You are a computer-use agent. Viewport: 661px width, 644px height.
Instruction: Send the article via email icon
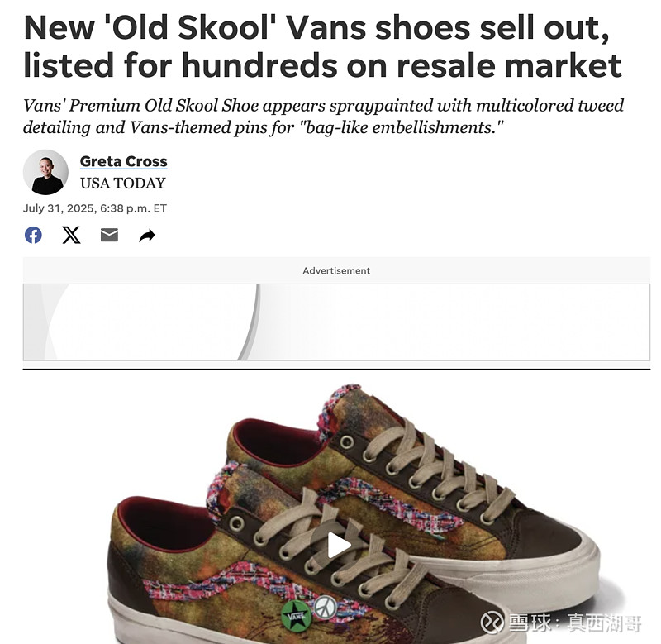click(109, 235)
